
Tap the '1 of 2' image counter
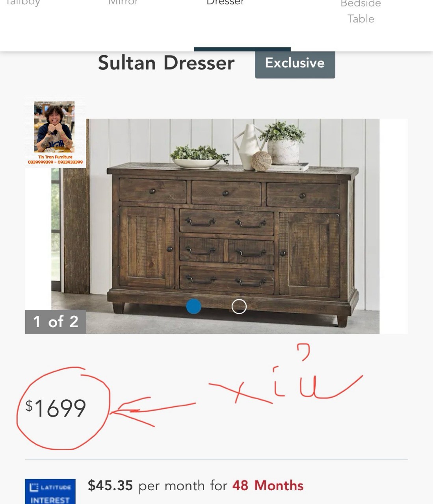[x=56, y=322]
